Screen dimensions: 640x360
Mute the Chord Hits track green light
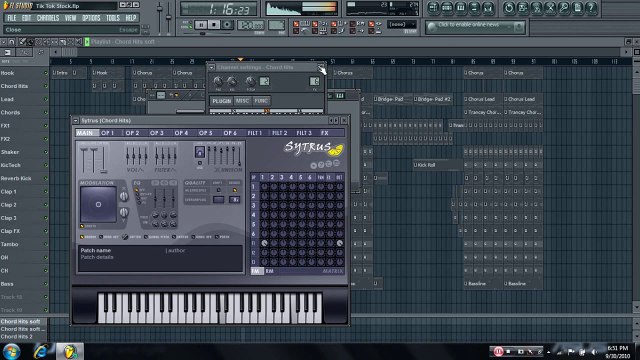point(46,86)
